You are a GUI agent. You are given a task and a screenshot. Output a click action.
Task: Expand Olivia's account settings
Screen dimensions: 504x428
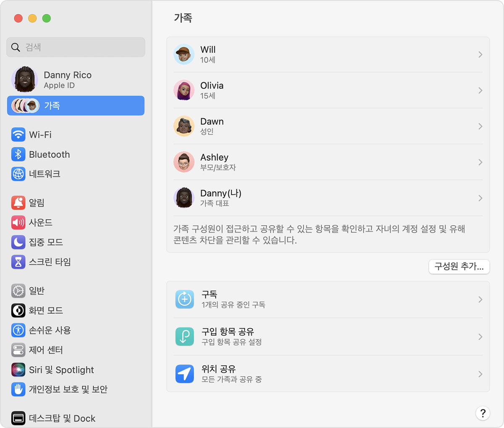click(328, 90)
